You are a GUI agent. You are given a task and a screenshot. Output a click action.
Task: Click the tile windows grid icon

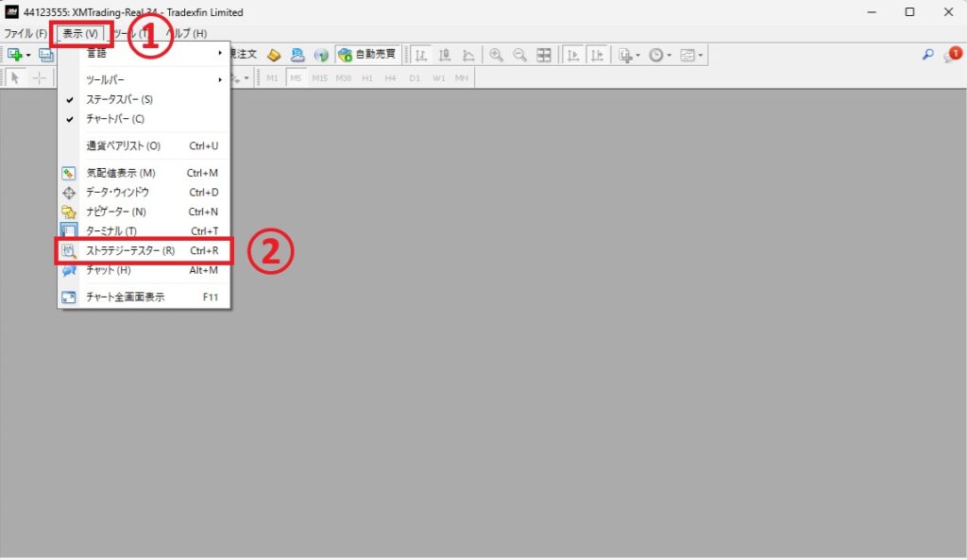544,55
